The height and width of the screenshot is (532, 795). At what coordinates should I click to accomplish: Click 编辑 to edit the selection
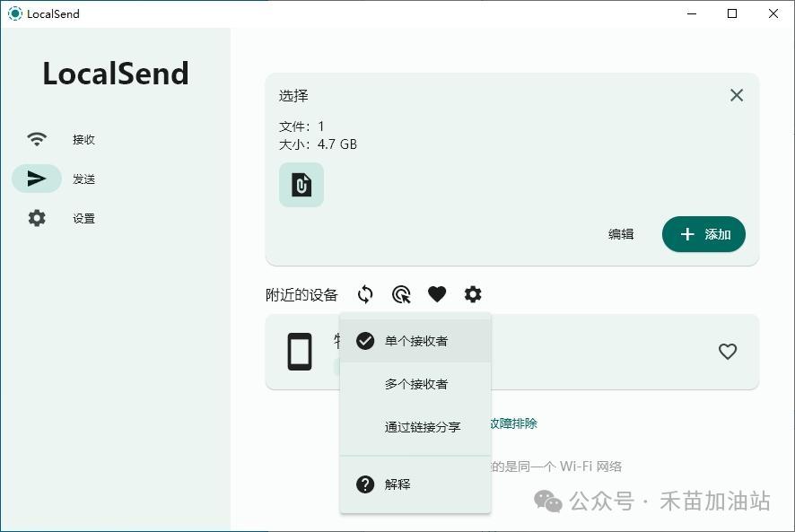point(621,234)
